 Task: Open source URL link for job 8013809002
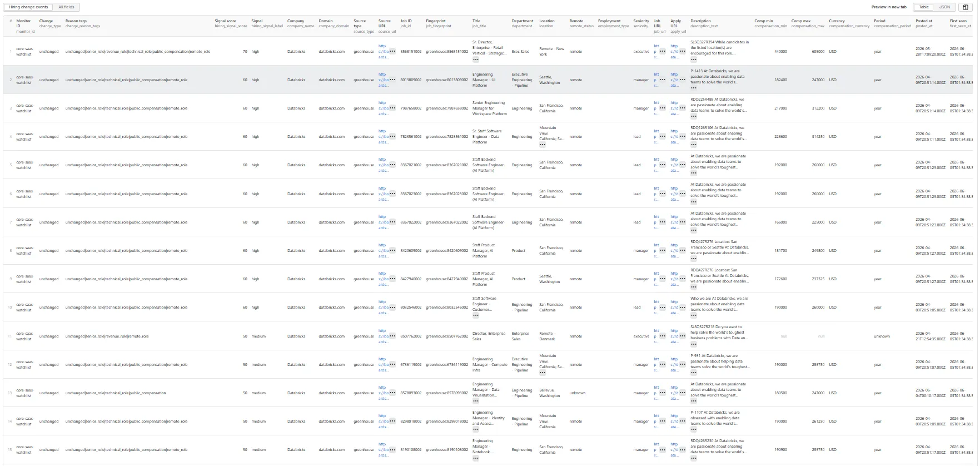[383, 80]
